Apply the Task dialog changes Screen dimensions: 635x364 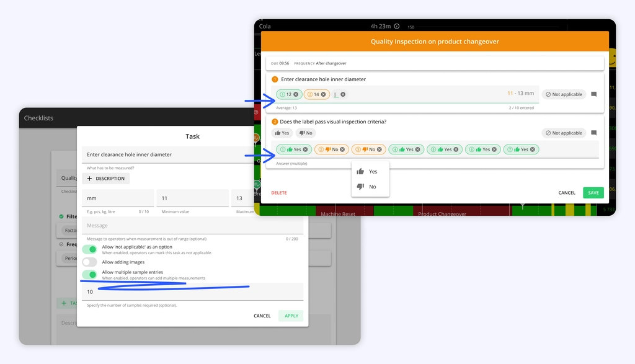pos(291,316)
